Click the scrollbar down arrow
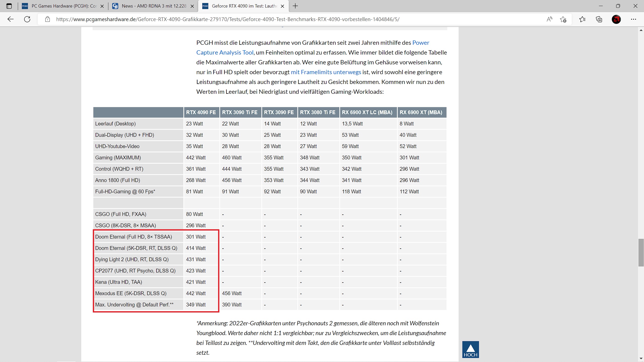Image resolution: width=644 pixels, height=362 pixels. [x=641, y=359]
